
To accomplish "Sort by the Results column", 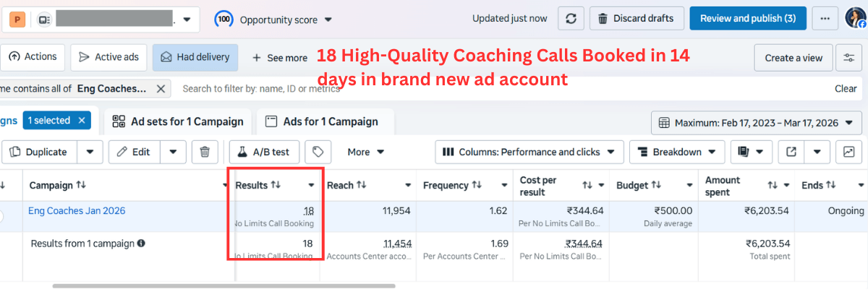I will pyautogui.click(x=276, y=185).
